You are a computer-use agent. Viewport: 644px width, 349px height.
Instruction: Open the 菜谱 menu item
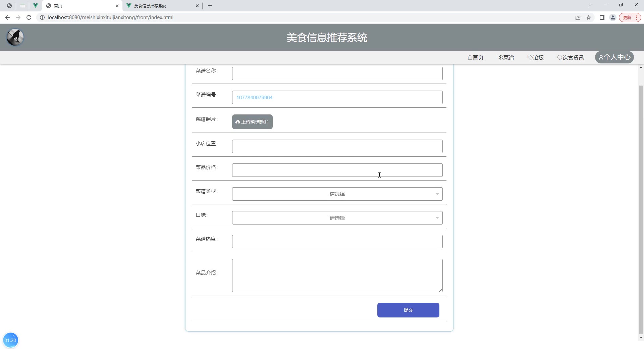pos(506,57)
